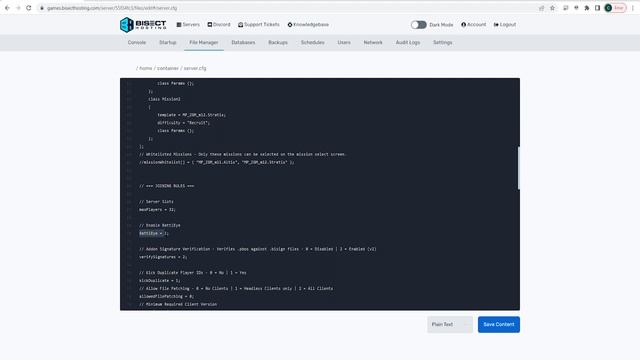Click browser forward arrow

point(18,8)
